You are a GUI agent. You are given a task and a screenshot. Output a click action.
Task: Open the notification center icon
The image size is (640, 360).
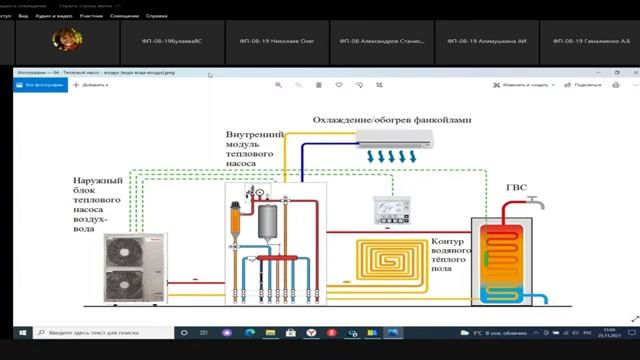631,333
